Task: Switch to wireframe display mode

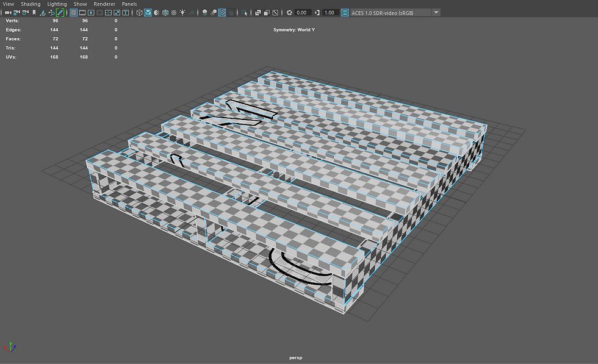Action: point(140,12)
